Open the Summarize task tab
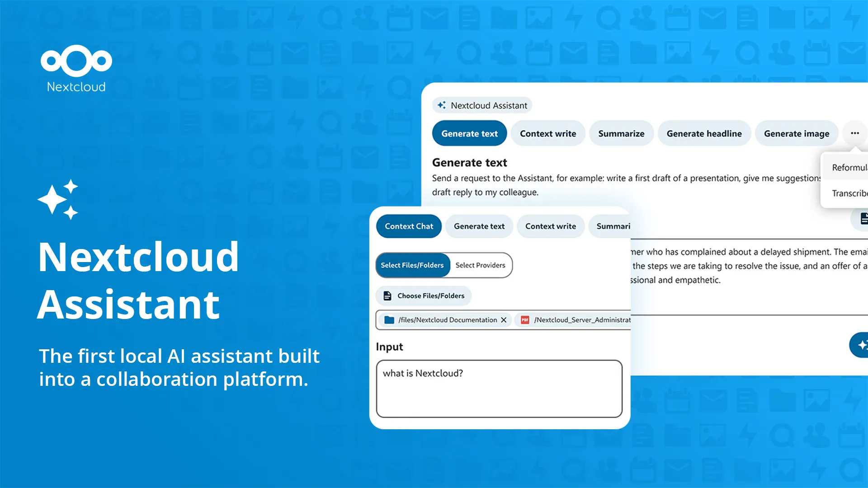The height and width of the screenshot is (488, 868). (621, 134)
